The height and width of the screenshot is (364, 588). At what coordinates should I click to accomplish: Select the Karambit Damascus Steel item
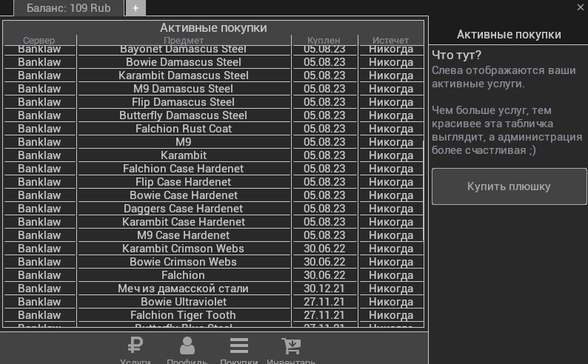pyautogui.click(x=184, y=75)
